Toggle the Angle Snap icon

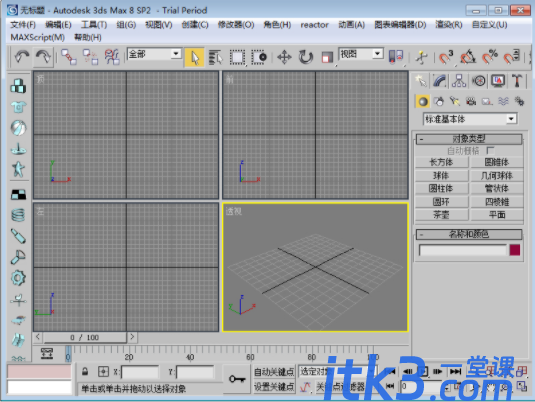pyautogui.click(x=468, y=57)
